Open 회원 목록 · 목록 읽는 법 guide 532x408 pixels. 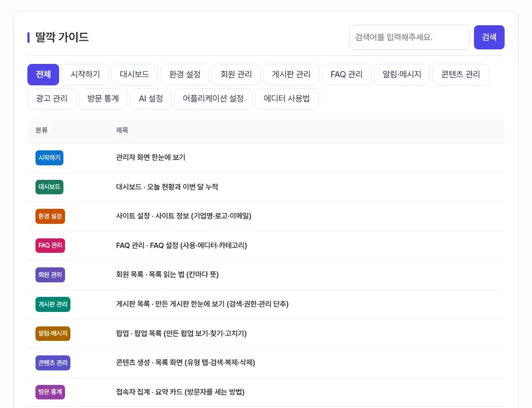tap(167, 274)
